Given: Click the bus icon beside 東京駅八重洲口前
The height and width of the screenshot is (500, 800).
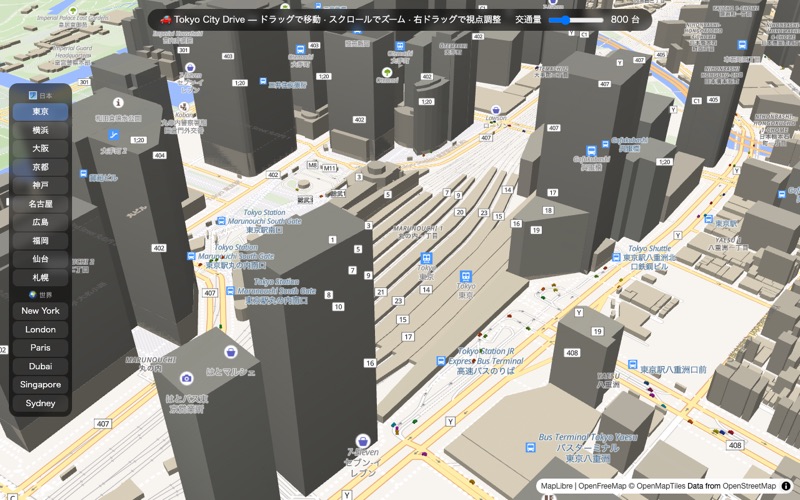Looking at the screenshot, I should click(x=633, y=364).
